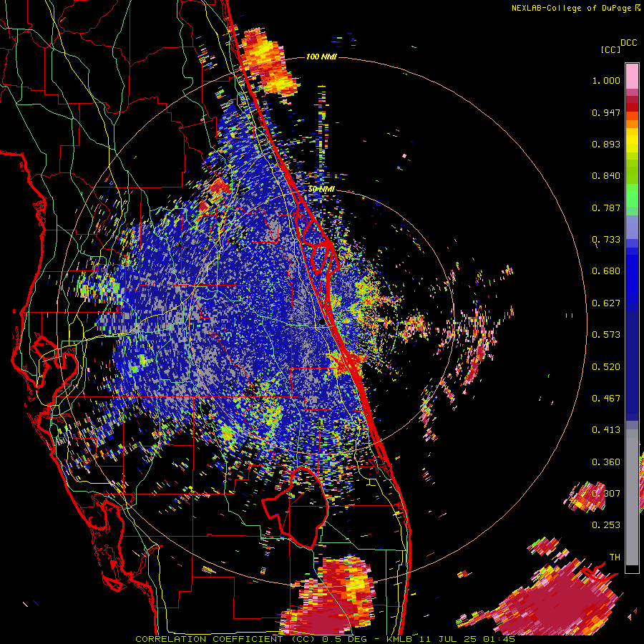Viewport: 644px width, 644px height.
Task: Click the NEXLAB-College of DuPage credit text
Action: tap(572, 8)
